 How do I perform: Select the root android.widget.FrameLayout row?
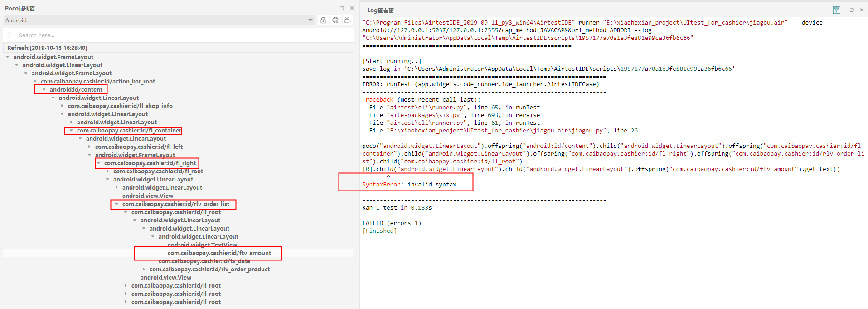tap(53, 57)
